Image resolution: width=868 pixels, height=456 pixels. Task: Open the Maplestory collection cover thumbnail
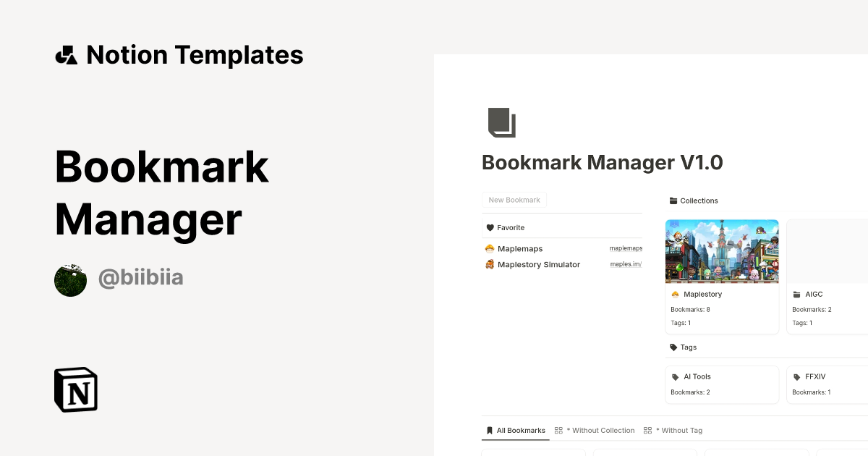click(721, 251)
